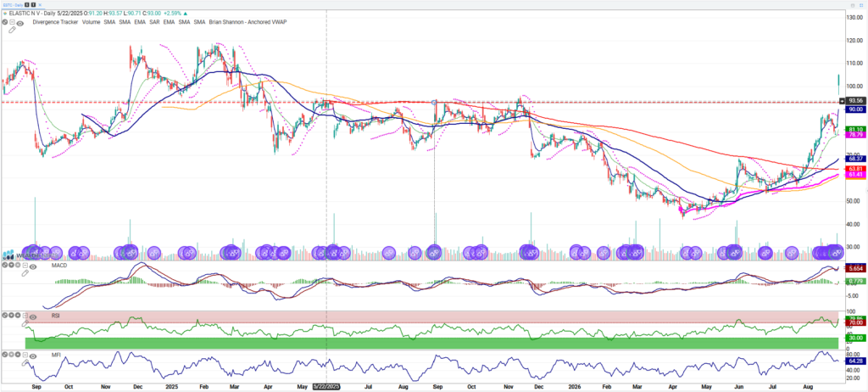Move the MACD pane down
The image size is (868, 392).
(11, 265)
